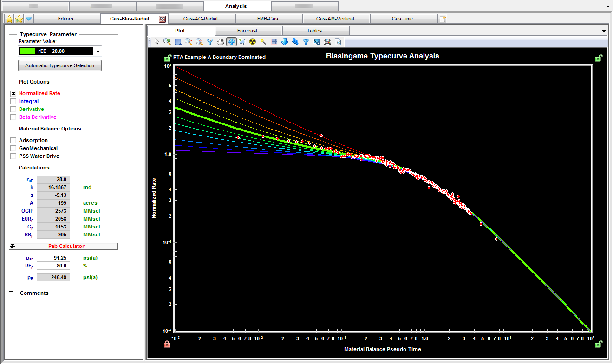Click the star with plus icon

[19, 19]
